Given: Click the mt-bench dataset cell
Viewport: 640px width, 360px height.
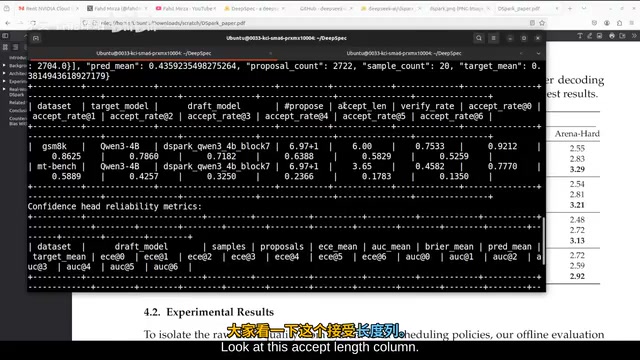Looking at the screenshot, I should (x=56, y=166).
